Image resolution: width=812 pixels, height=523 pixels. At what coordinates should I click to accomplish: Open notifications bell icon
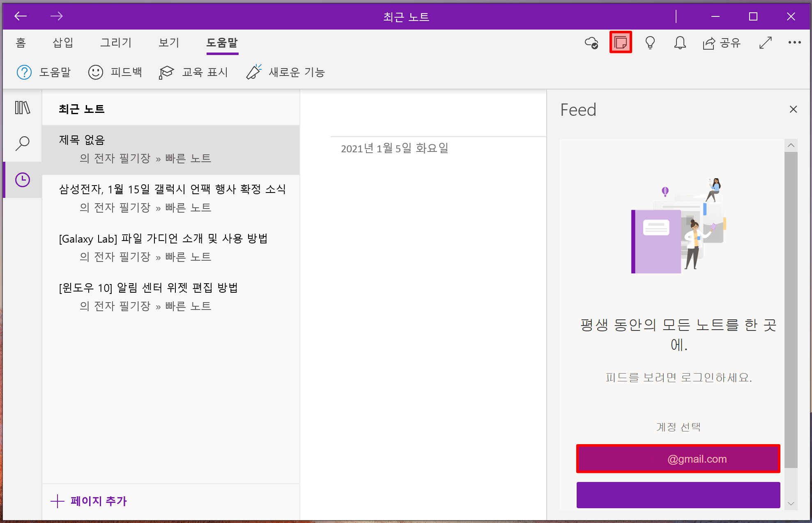click(680, 43)
